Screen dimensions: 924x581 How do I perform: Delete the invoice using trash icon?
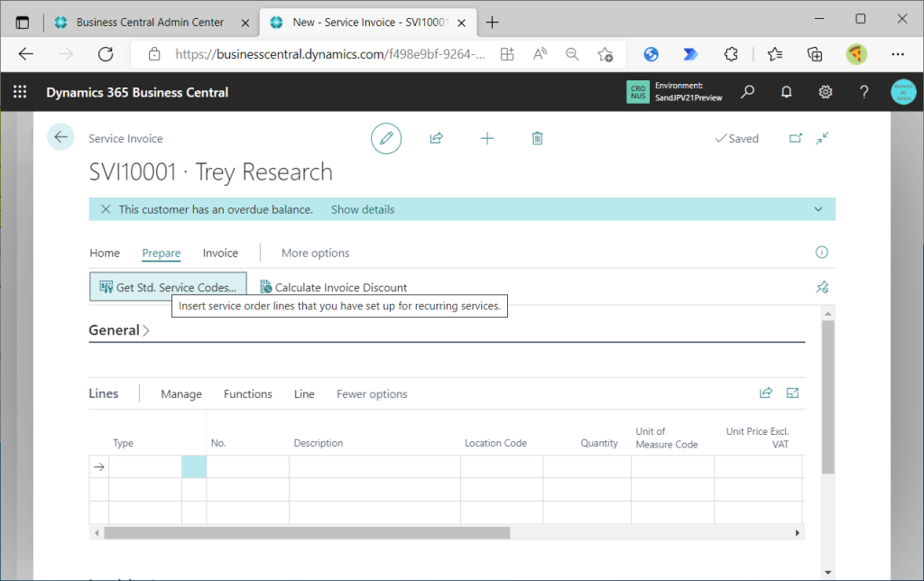pos(538,138)
